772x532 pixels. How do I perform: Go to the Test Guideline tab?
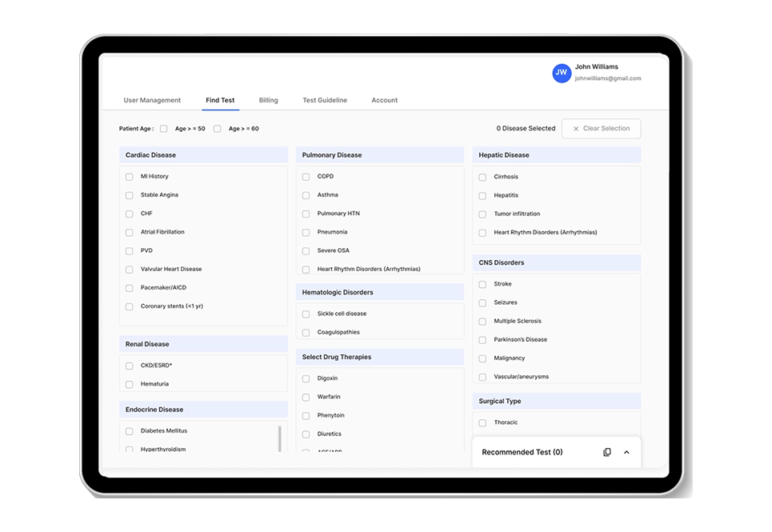click(325, 101)
